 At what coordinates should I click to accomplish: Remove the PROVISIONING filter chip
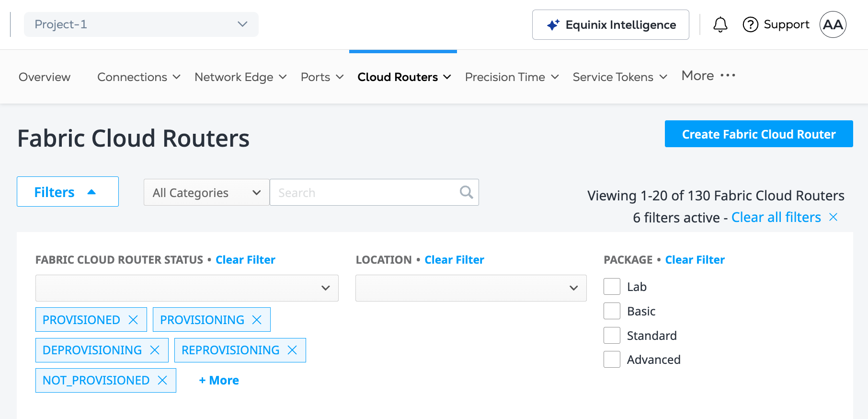coord(257,320)
